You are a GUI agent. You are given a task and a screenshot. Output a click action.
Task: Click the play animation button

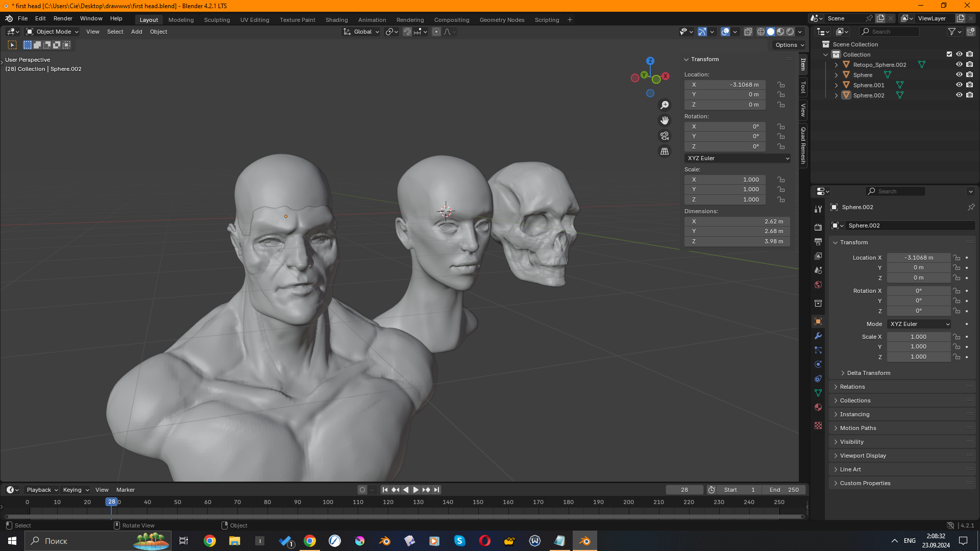pyautogui.click(x=415, y=490)
